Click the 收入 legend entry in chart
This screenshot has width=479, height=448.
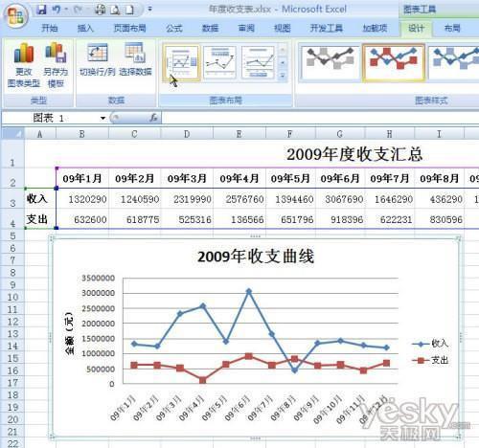click(430, 344)
